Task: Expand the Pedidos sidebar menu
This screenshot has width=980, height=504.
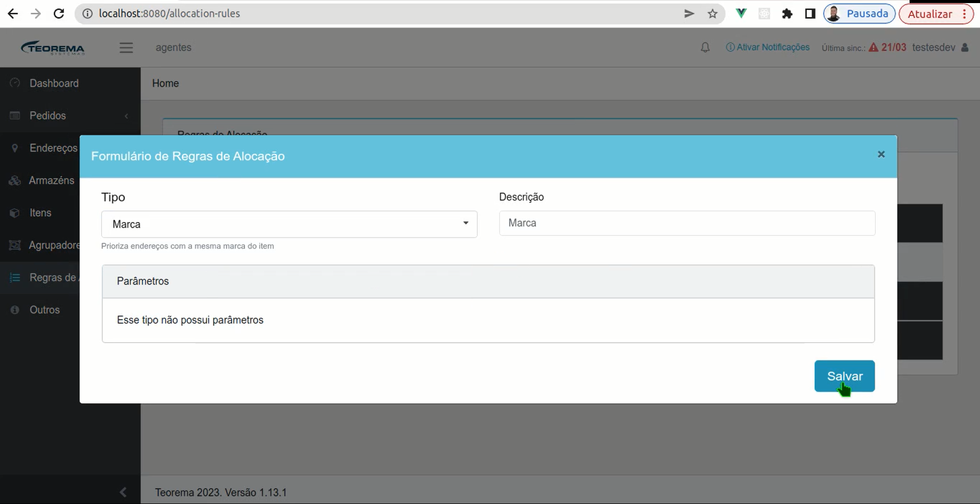Action: coord(47,115)
